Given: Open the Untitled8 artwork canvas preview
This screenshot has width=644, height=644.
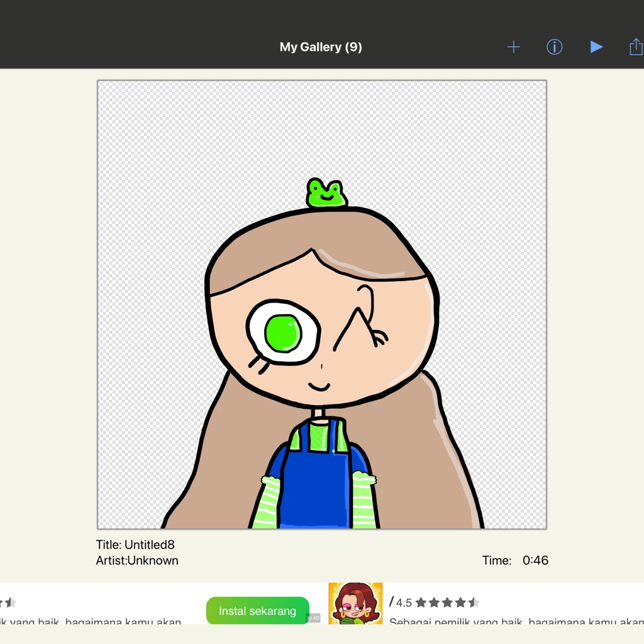Looking at the screenshot, I should 322,304.
